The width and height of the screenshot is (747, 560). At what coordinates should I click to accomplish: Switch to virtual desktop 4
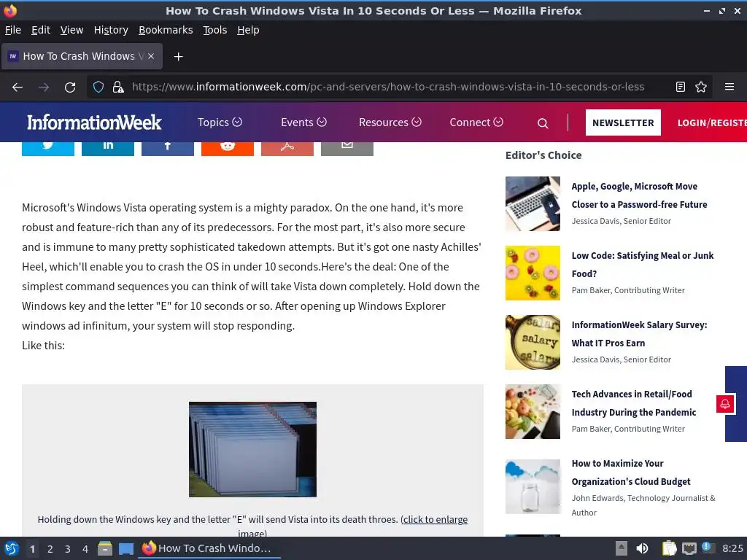click(85, 549)
